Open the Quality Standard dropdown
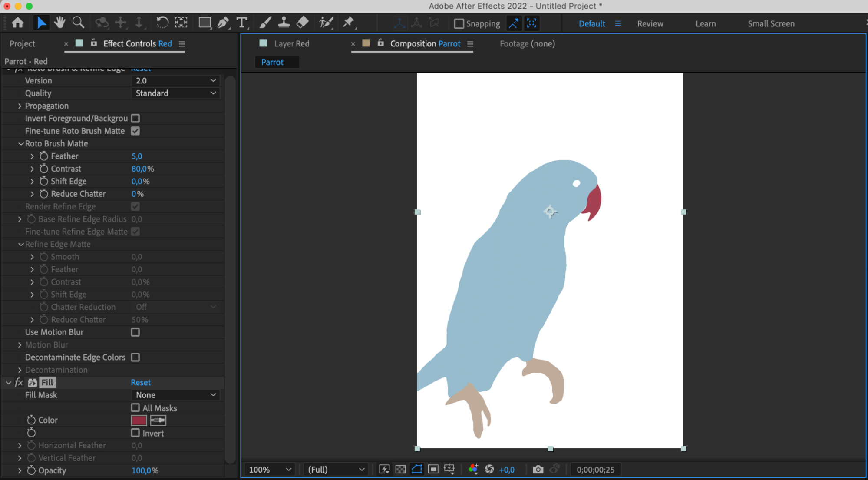 pyautogui.click(x=175, y=93)
